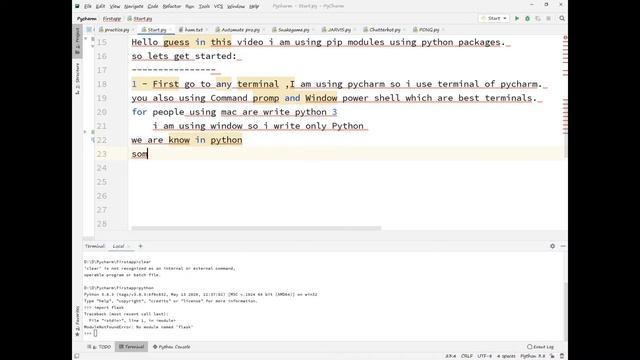Click the Firstapp breadcrumb in navigation bar
Screen dimensions: 640x360
point(112,19)
